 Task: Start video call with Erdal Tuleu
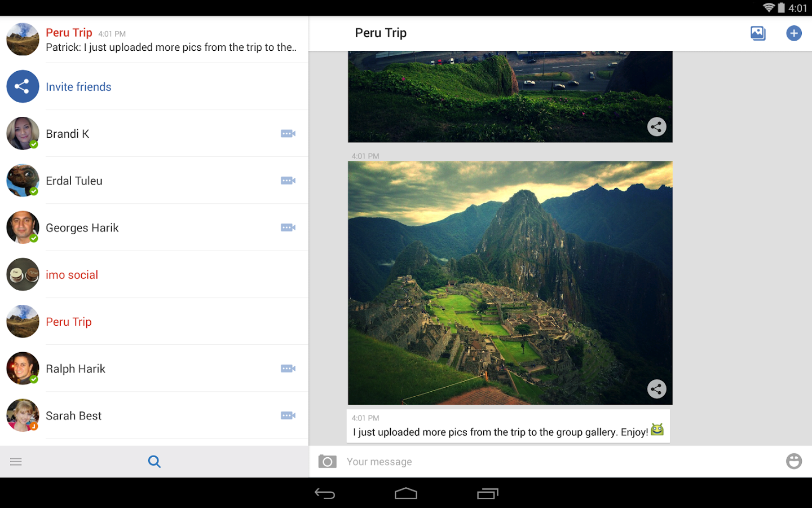pyautogui.click(x=288, y=181)
